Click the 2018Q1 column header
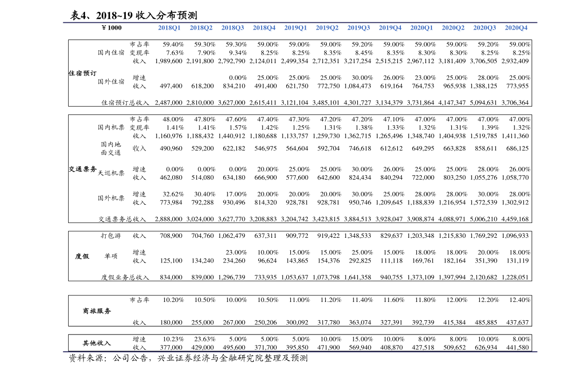Image resolution: width=588 pixels, height=373 pixels. pyautogui.click(x=169, y=28)
